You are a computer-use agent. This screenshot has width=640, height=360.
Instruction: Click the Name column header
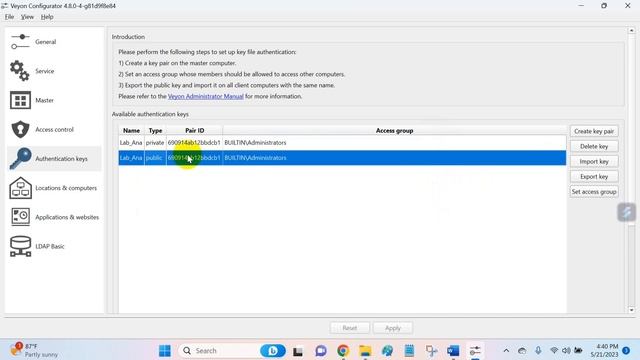coord(131,130)
